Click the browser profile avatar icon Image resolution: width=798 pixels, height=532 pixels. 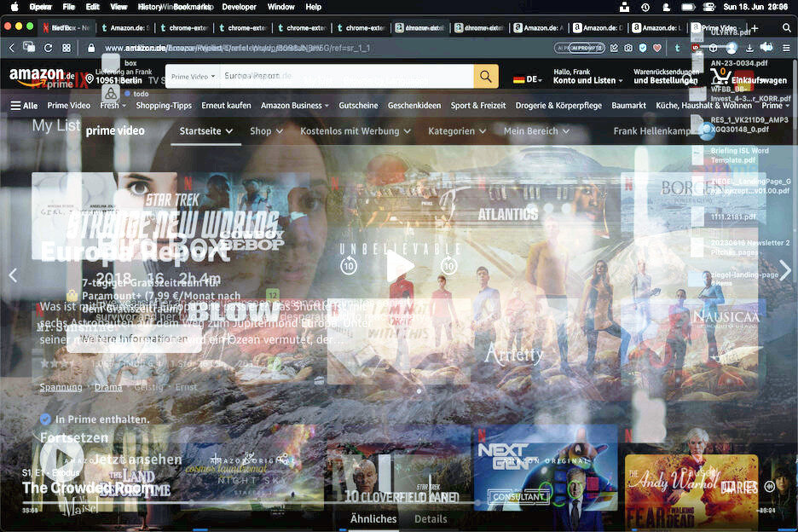[731, 48]
